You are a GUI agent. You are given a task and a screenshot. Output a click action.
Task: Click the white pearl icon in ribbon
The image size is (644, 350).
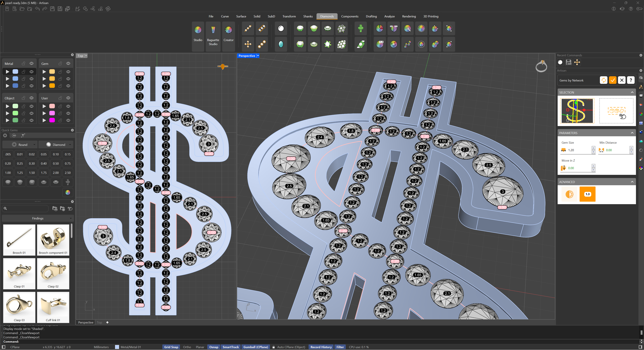coord(281,28)
